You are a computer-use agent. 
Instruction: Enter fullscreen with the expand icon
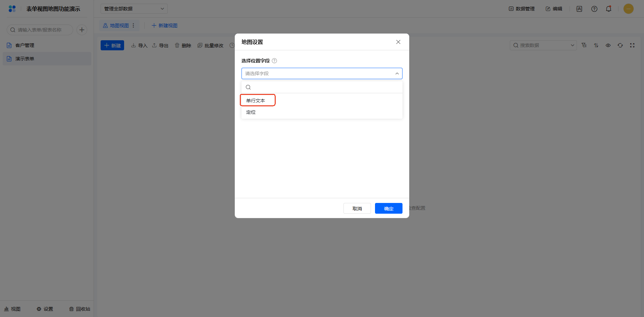[x=632, y=45]
